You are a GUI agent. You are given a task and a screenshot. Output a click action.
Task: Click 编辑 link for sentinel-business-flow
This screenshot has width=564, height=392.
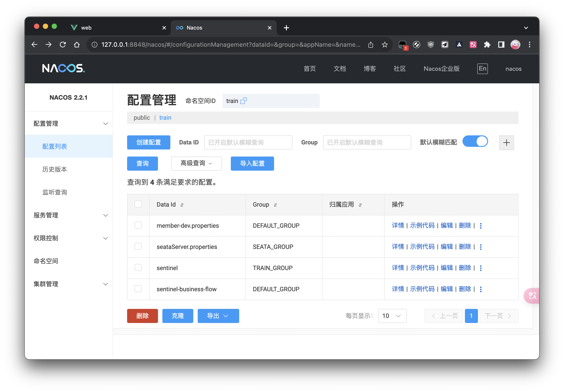(x=446, y=289)
